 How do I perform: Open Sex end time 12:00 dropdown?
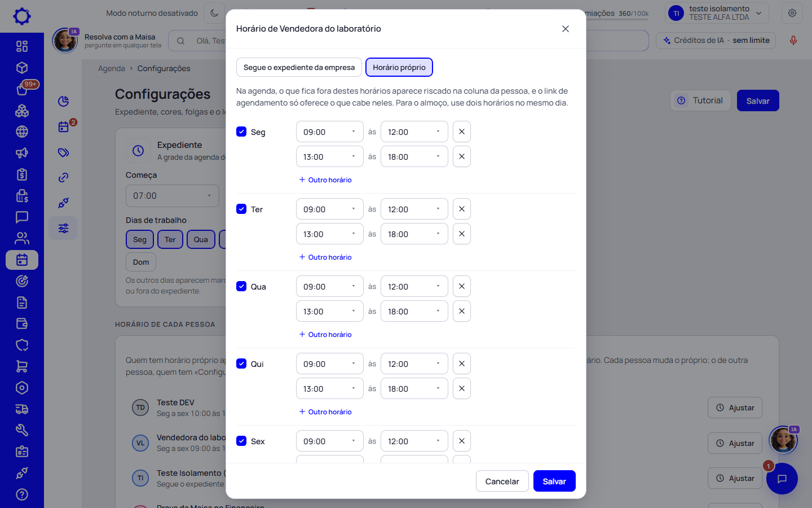pos(414,441)
